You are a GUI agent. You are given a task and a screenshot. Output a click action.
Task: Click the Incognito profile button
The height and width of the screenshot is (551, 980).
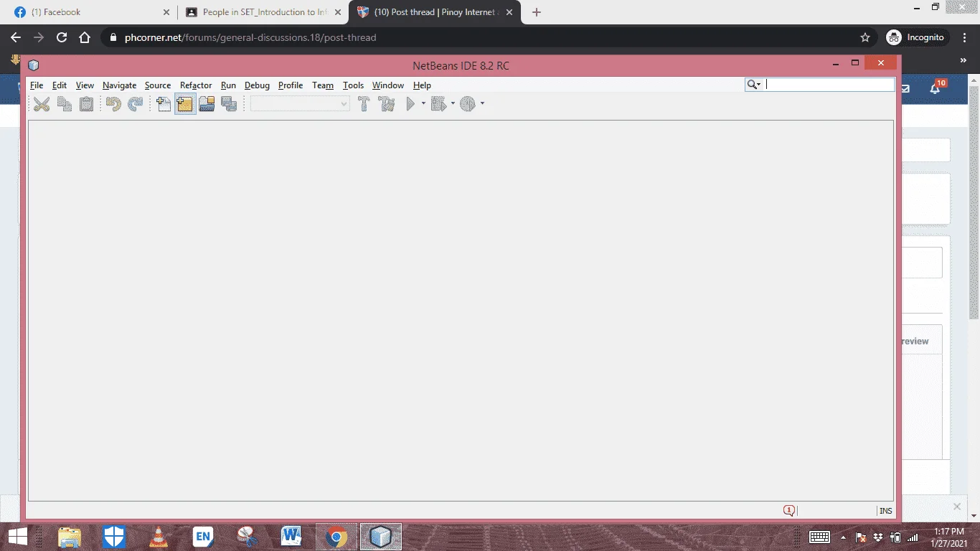coord(918,37)
